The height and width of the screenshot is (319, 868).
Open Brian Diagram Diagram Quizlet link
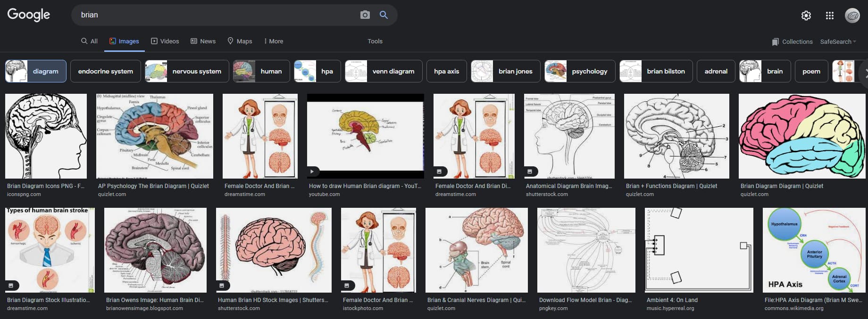(782, 186)
